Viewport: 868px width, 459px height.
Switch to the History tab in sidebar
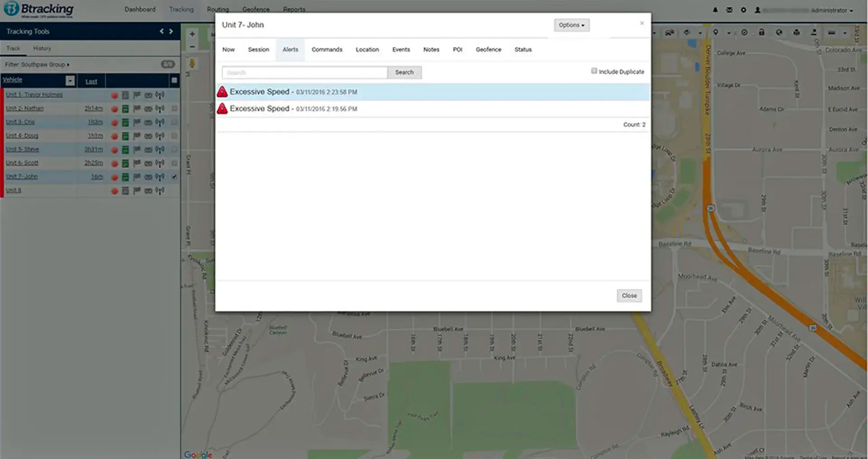[x=42, y=48]
